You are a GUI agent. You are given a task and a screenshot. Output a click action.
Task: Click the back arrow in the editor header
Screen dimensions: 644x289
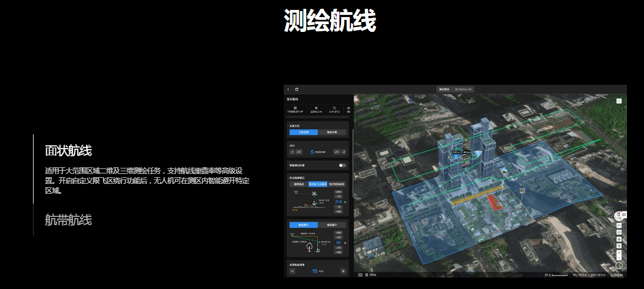pyautogui.click(x=288, y=89)
